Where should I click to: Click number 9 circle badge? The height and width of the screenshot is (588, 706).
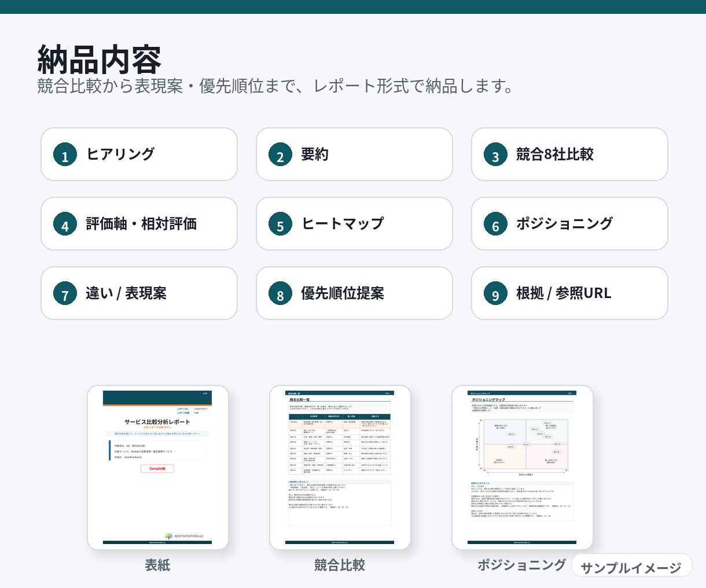point(495,293)
